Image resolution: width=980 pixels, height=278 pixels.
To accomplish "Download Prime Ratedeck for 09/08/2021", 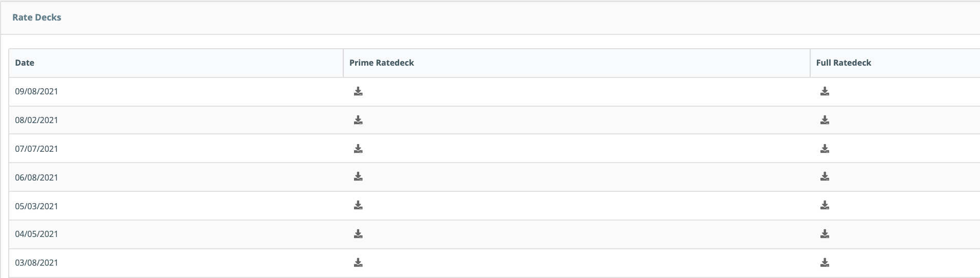I will point(358,91).
